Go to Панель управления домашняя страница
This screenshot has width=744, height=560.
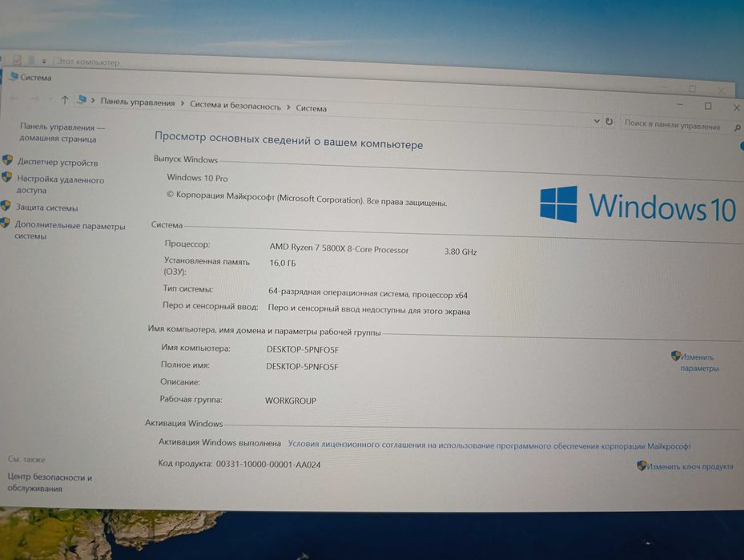coord(62,133)
